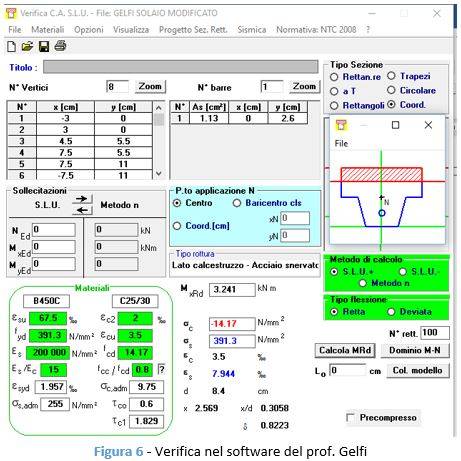This screenshot has width=461, height=461.
Task: Open the Sismica menu
Action: point(252,30)
